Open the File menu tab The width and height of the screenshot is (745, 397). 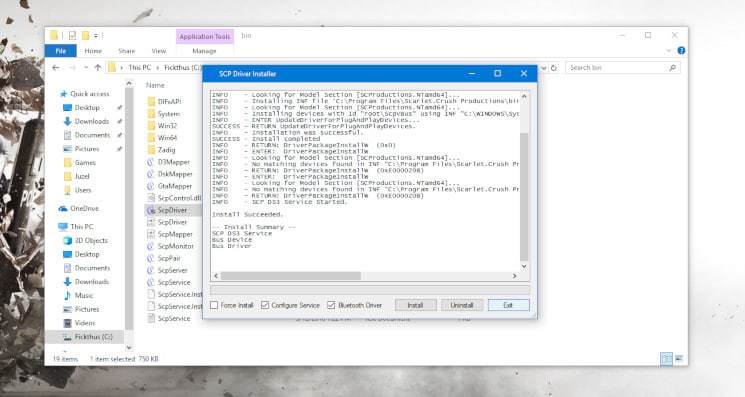coord(61,51)
